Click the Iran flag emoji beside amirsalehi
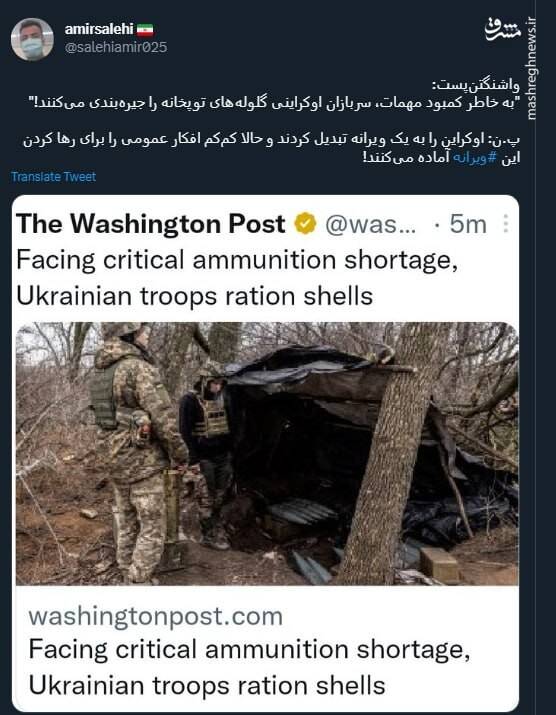 (145, 31)
